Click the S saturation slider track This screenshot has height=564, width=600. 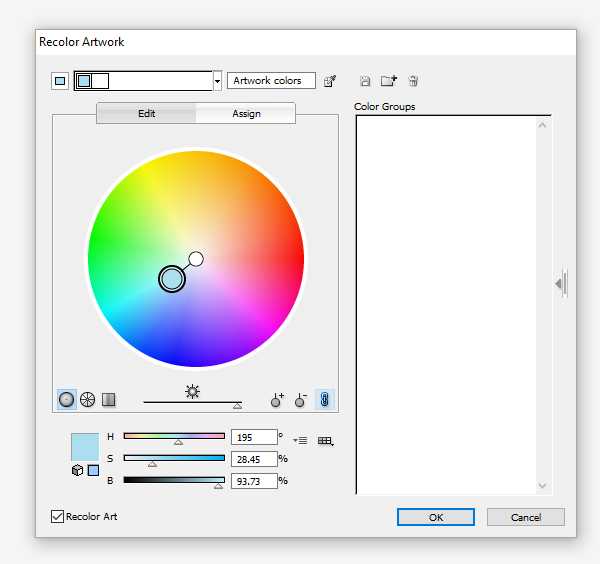[x=174, y=458]
